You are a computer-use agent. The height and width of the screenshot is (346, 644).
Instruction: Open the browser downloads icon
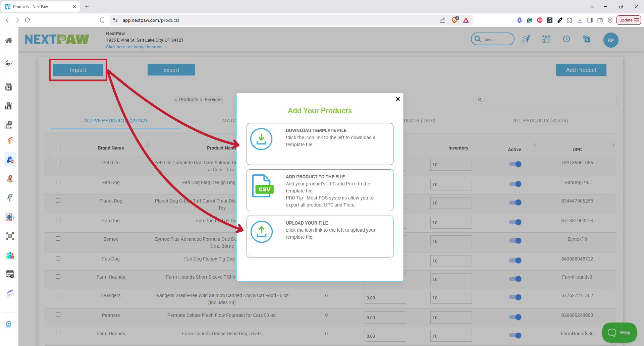[x=580, y=20]
